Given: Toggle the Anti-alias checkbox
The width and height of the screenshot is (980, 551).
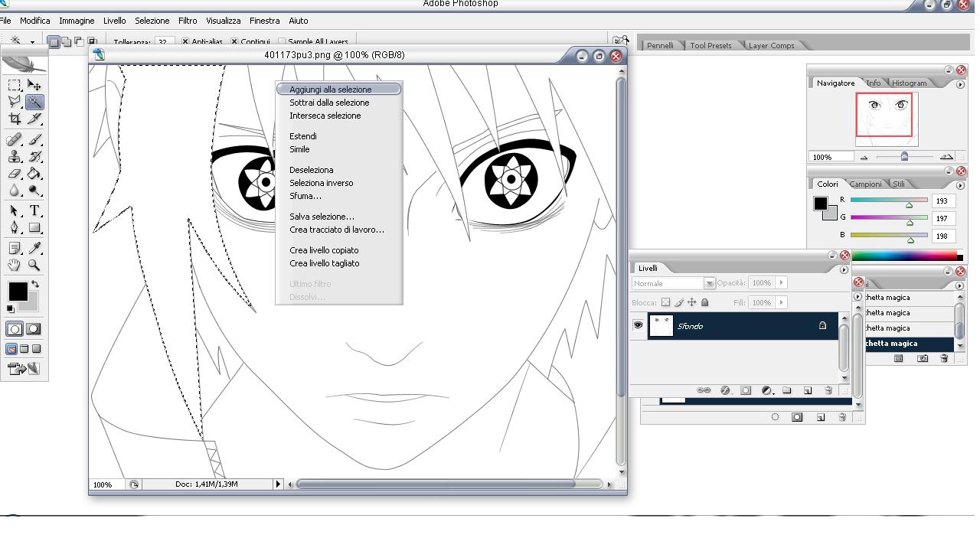Looking at the screenshot, I should click(185, 42).
